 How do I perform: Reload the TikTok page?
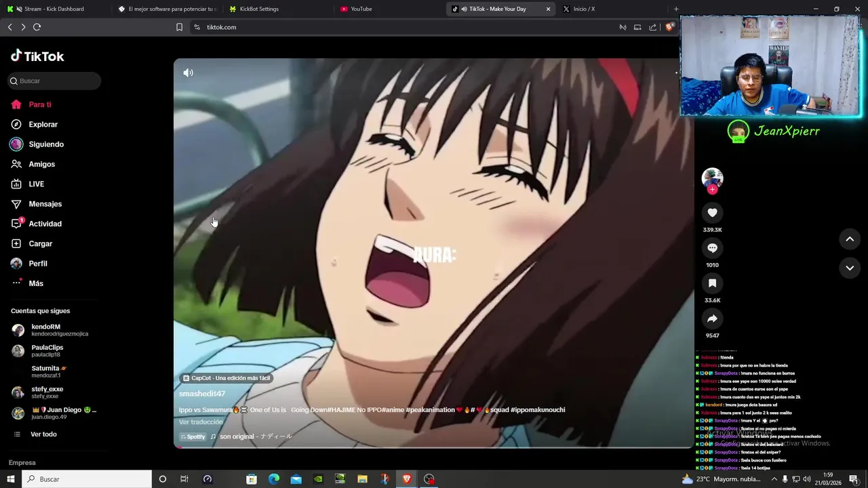click(x=37, y=27)
